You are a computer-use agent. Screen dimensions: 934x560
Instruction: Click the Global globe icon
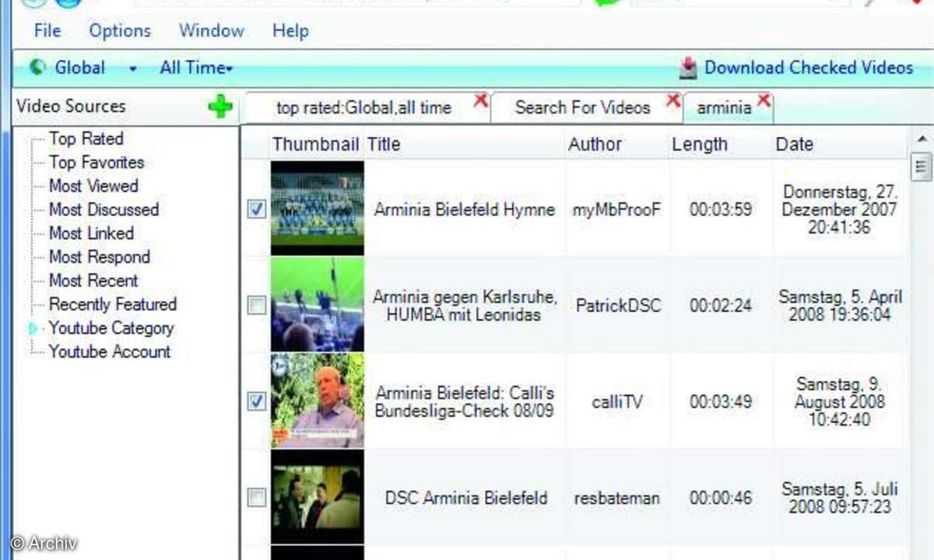click(37, 68)
